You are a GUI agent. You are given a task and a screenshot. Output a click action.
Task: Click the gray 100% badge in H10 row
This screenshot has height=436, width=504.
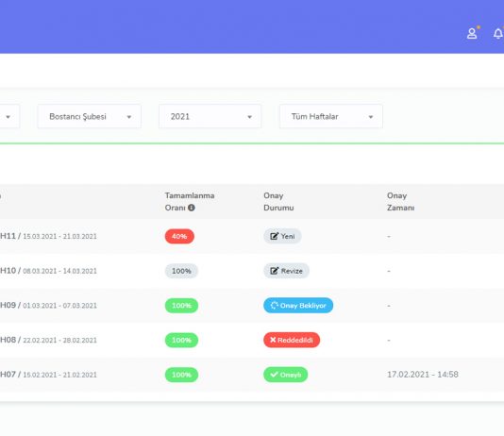(x=181, y=271)
